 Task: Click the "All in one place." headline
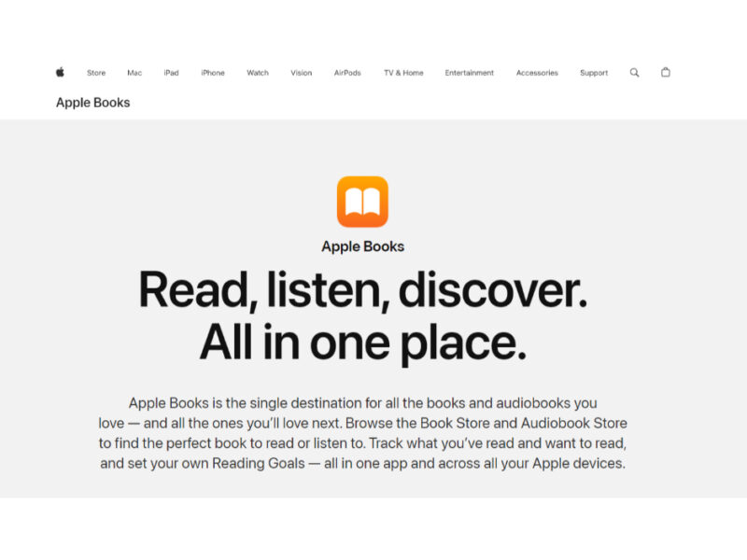click(362, 343)
